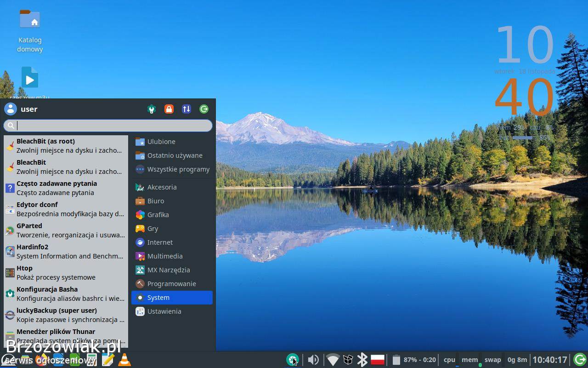Click the package updater box icon in tray
This screenshot has height=368, width=588.
coord(348,360)
